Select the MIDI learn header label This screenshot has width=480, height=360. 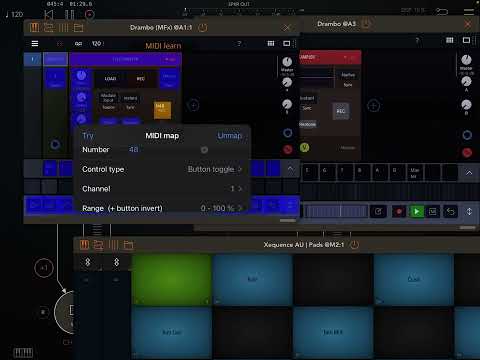pyautogui.click(x=163, y=46)
